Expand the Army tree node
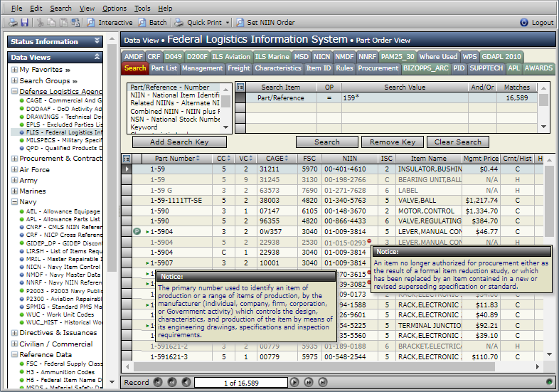The width and height of the screenshot is (559, 392). pos(14,180)
